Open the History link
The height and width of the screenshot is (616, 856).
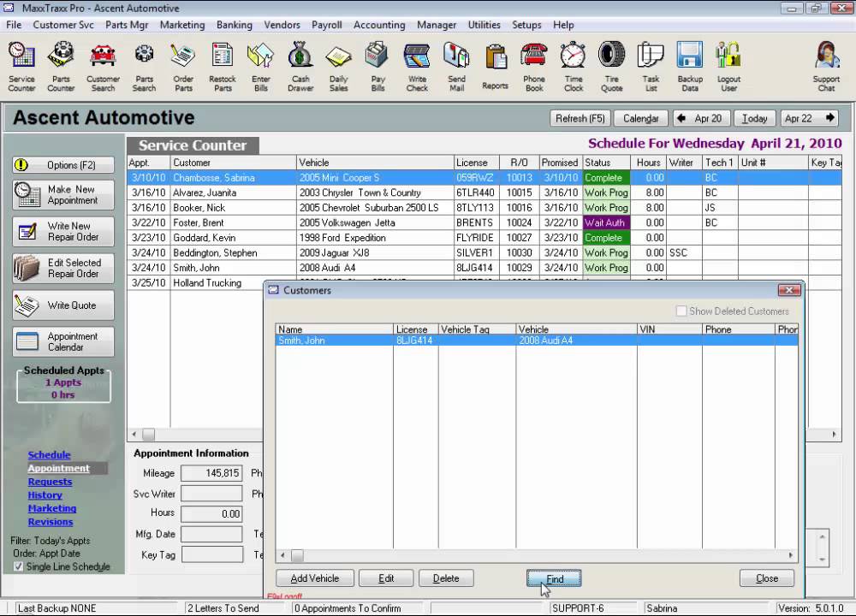(45, 495)
